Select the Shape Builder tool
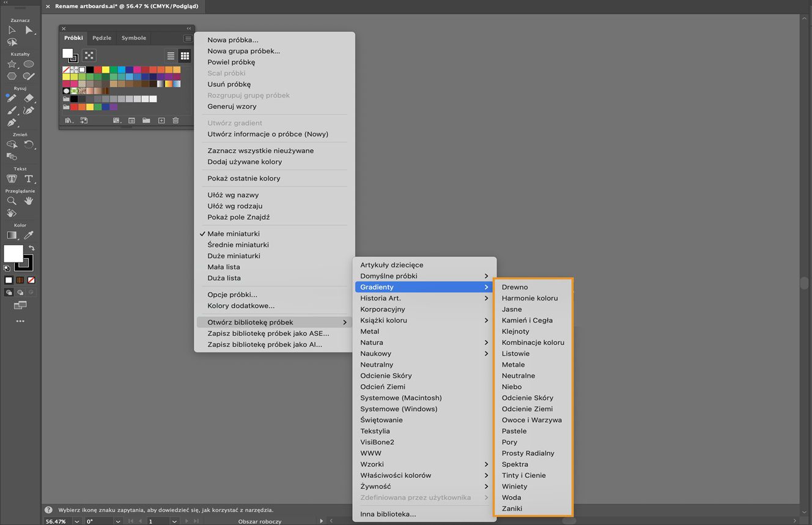 [12, 144]
